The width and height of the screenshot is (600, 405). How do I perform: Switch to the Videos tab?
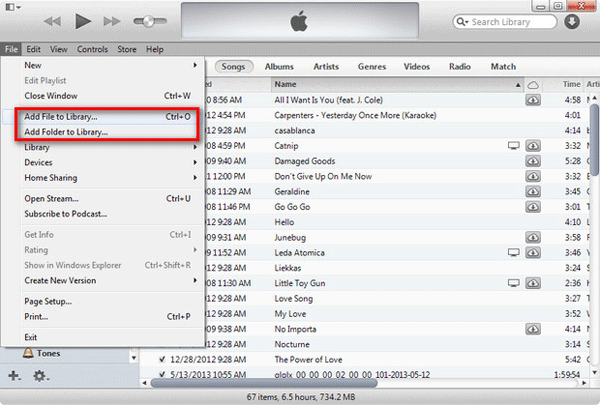tap(417, 67)
